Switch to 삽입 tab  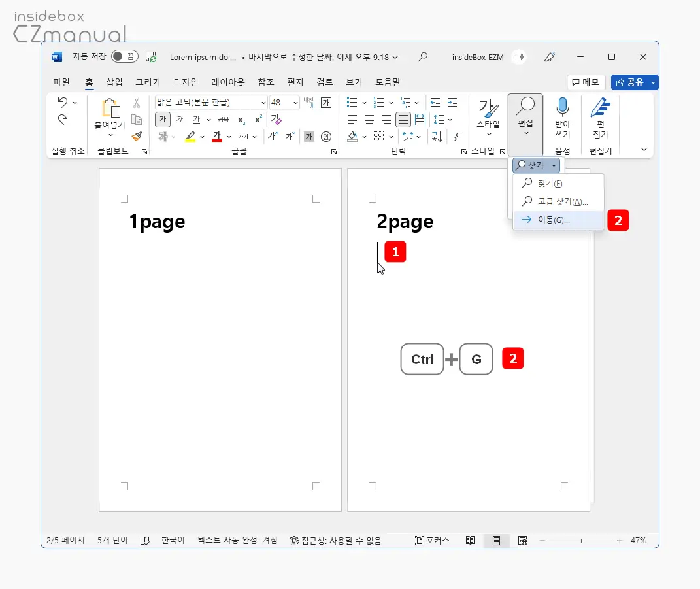coord(114,82)
